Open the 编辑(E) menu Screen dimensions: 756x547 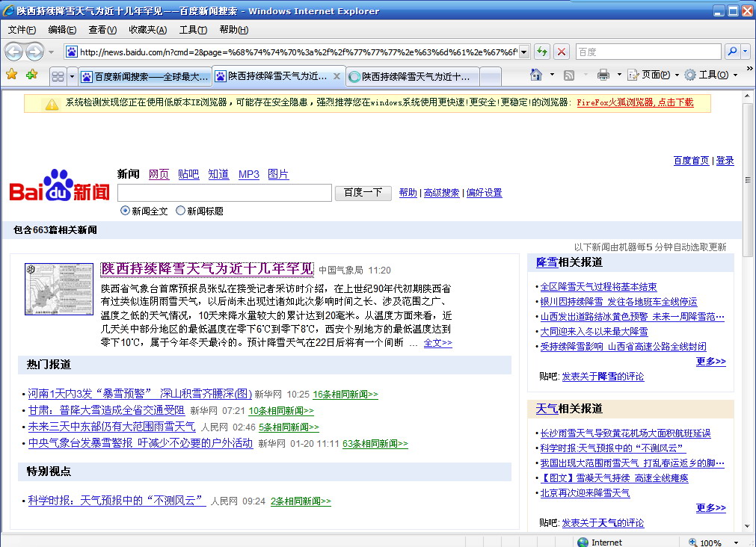tap(62, 30)
